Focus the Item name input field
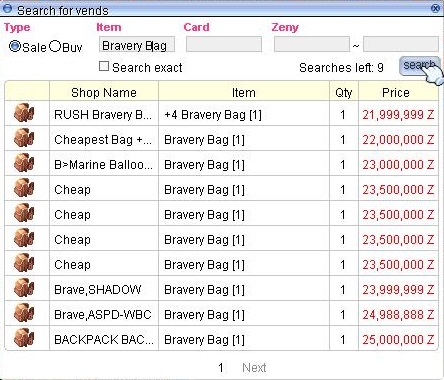This screenshot has width=444, height=380. pos(137,44)
